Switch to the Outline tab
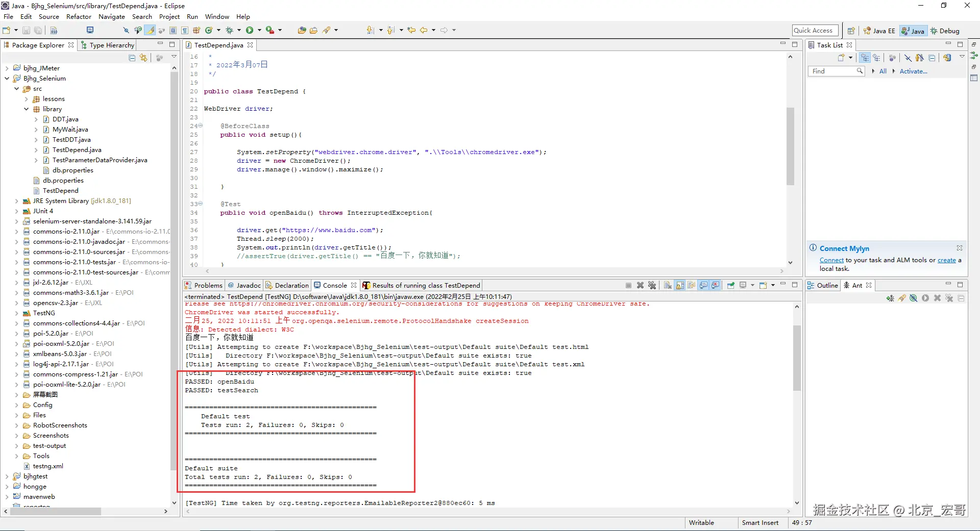The height and width of the screenshot is (531, 980). point(823,285)
